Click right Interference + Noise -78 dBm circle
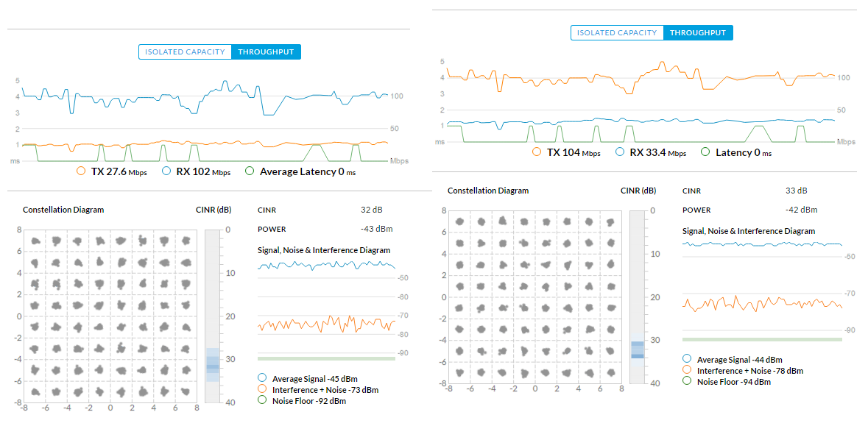 [x=687, y=371]
